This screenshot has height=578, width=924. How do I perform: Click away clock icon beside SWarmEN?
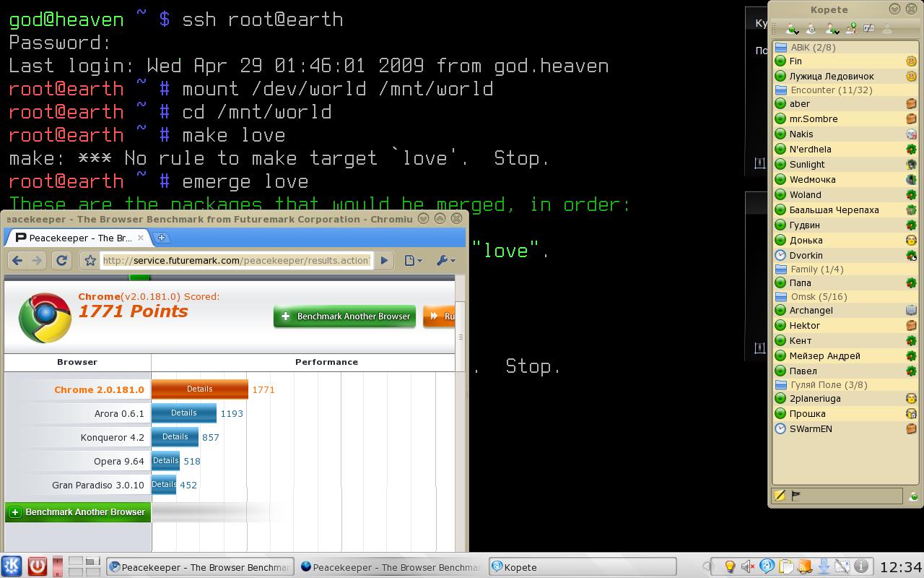[x=780, y=428]
